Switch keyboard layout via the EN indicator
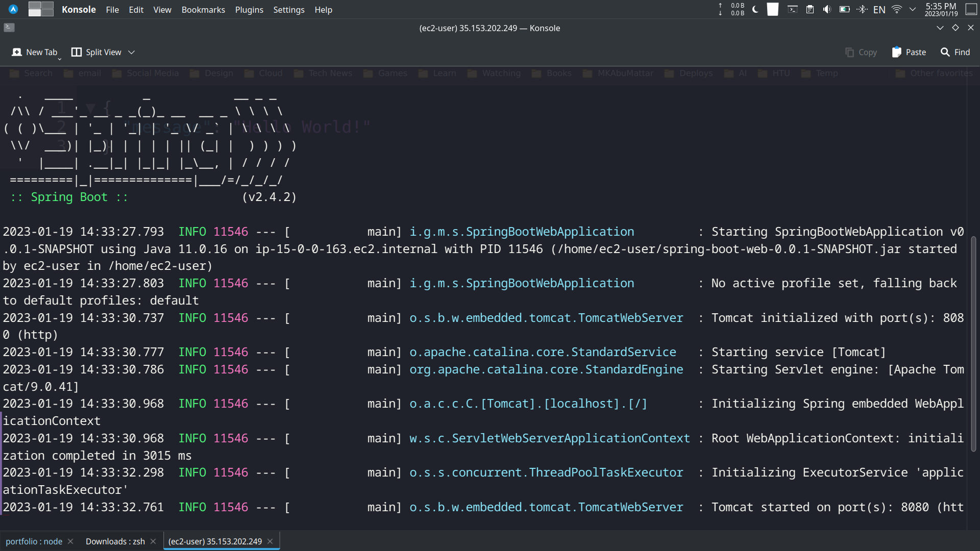This screenshot has width=980, height=551. 879,9
